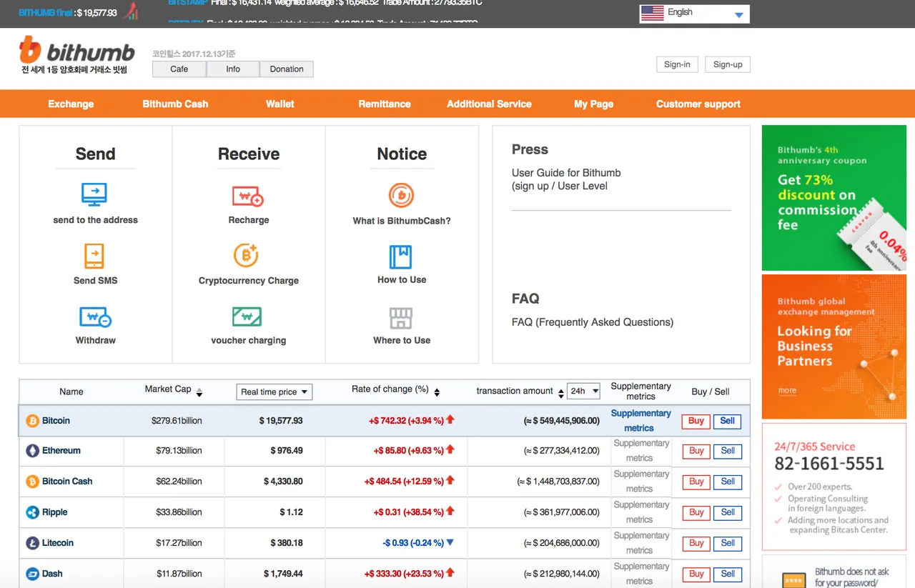Select the voucher charging icon
Viewport: 915px width, 588px height.
tap(247, 317)
